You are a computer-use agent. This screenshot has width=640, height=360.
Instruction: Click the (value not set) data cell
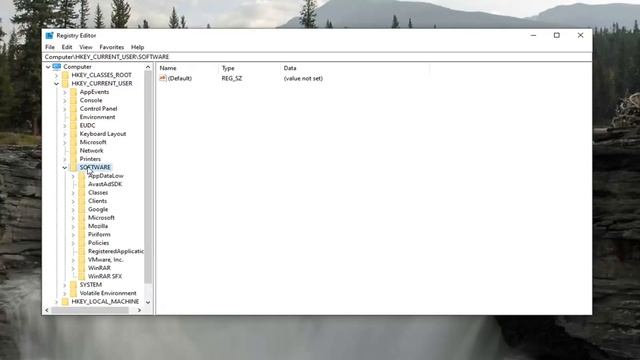tap(303, 78)
